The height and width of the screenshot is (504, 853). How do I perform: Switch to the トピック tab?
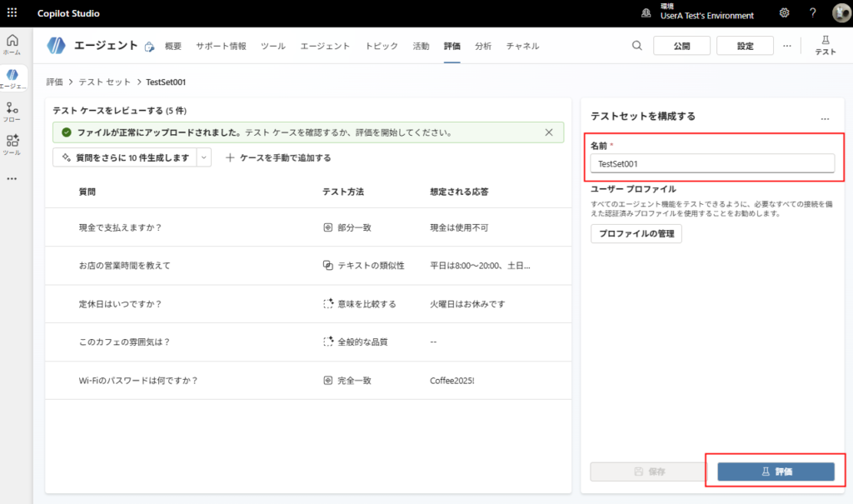point(382,46)
